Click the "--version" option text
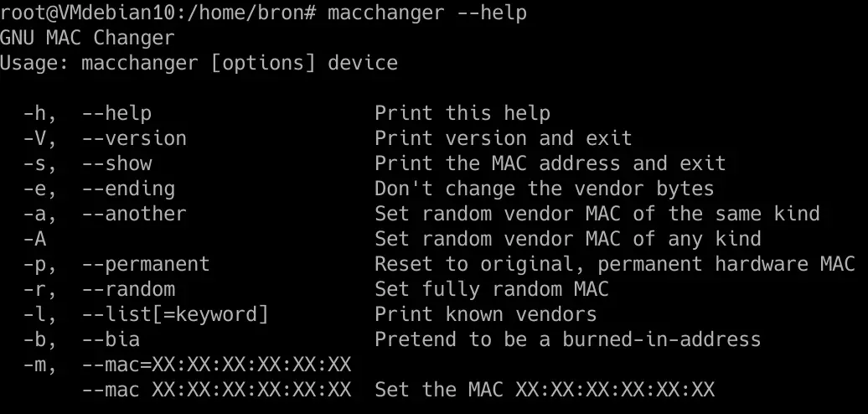 click(134, 138)
